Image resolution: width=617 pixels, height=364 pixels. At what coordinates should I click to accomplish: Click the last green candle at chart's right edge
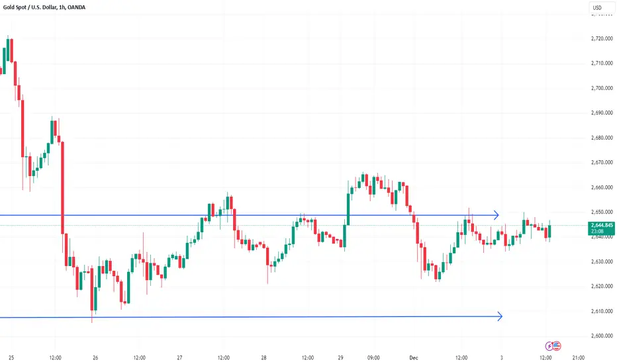(x=549, y=232)
